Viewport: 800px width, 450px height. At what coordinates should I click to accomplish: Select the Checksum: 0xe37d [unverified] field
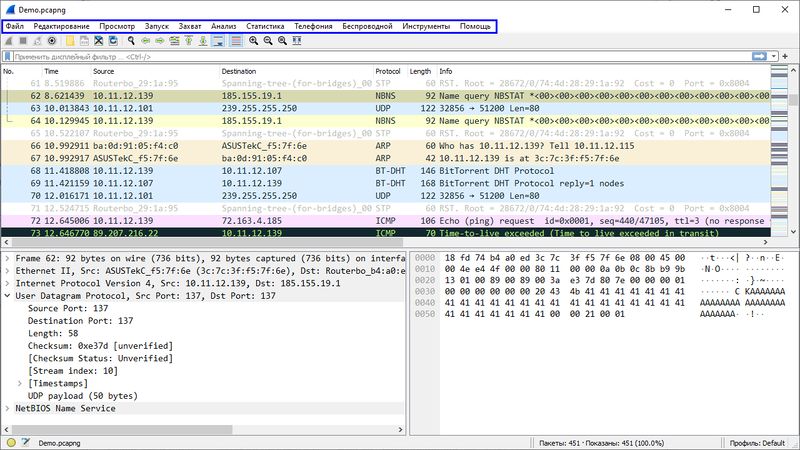(x=101, y=346)
